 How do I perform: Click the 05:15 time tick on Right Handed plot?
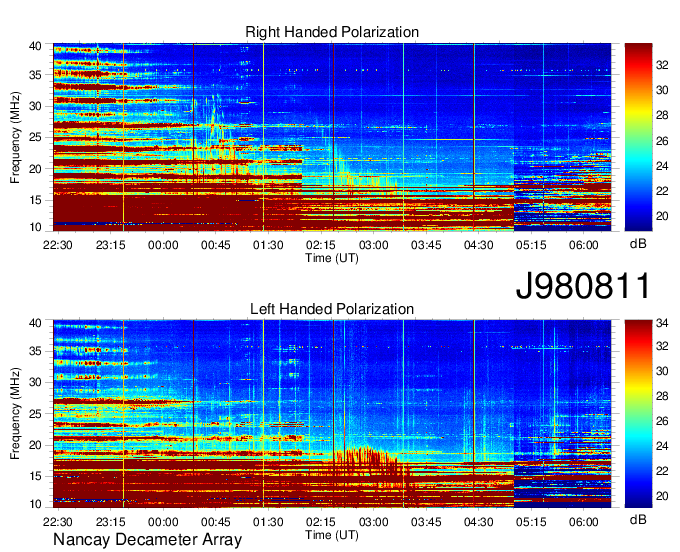tap(531, 245)
